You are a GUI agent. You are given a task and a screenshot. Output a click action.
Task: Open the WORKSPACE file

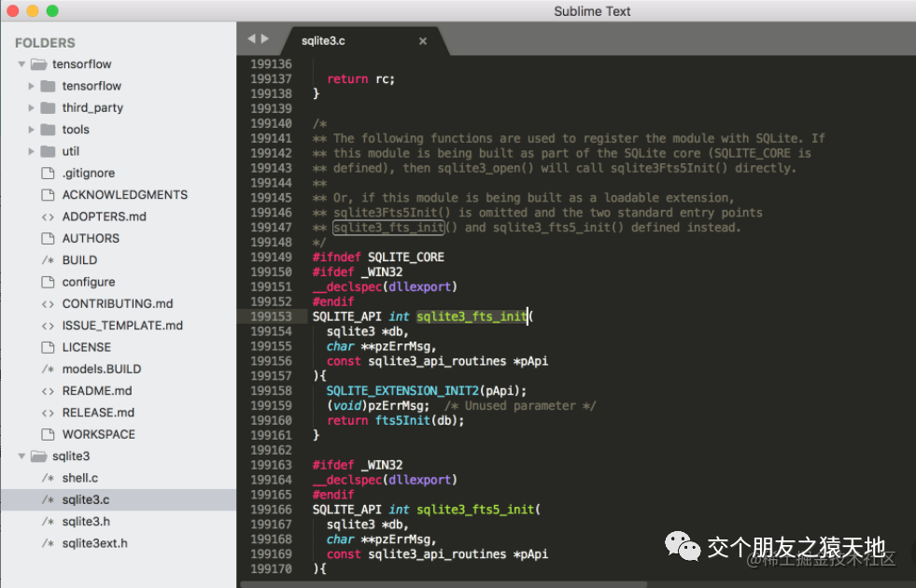click(x=99, y=434)
